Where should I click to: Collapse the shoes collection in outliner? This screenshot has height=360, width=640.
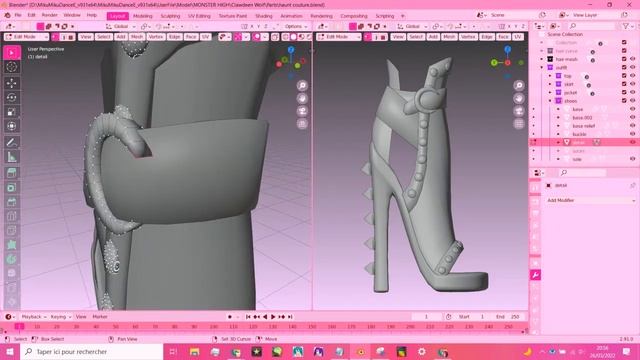click(x=550, y=101)
